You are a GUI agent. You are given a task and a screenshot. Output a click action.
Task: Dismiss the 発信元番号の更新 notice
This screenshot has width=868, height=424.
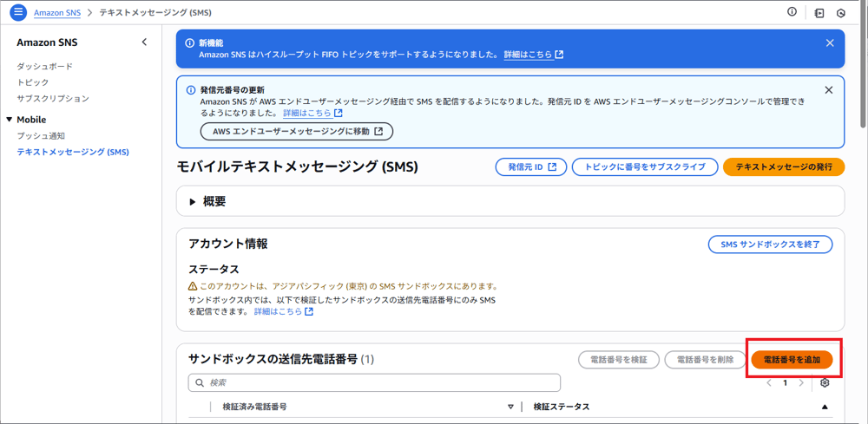coord(829,89)
